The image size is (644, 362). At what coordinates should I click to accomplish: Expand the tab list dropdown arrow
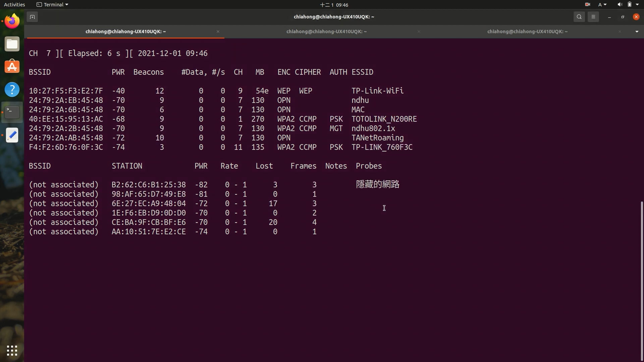637,32
